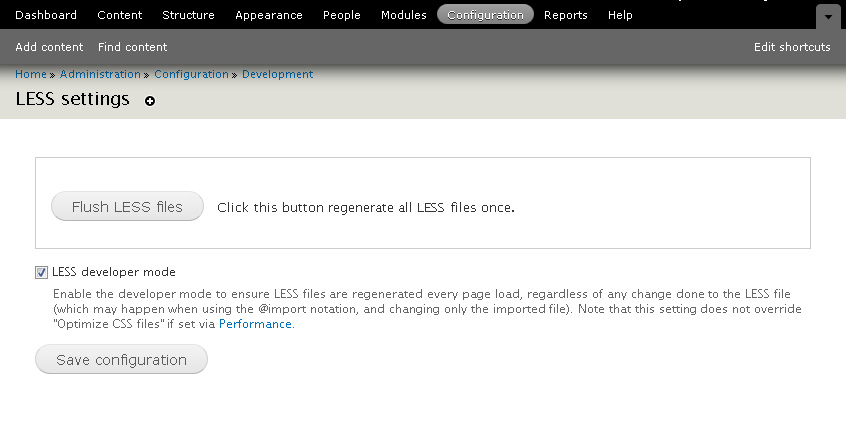846x435 pixels.
Task: Go to Development breadcrumb link
Action: click(x=277, y=74)
